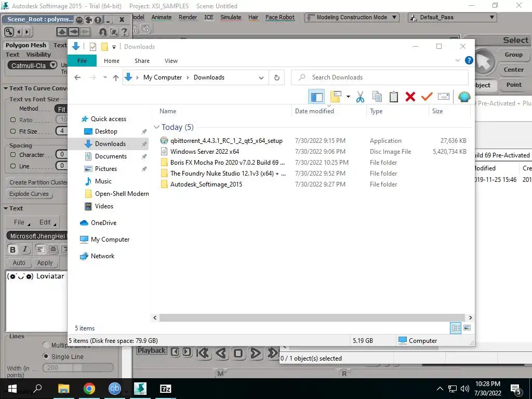Expand the Explorer ribbon chevron

457,60
